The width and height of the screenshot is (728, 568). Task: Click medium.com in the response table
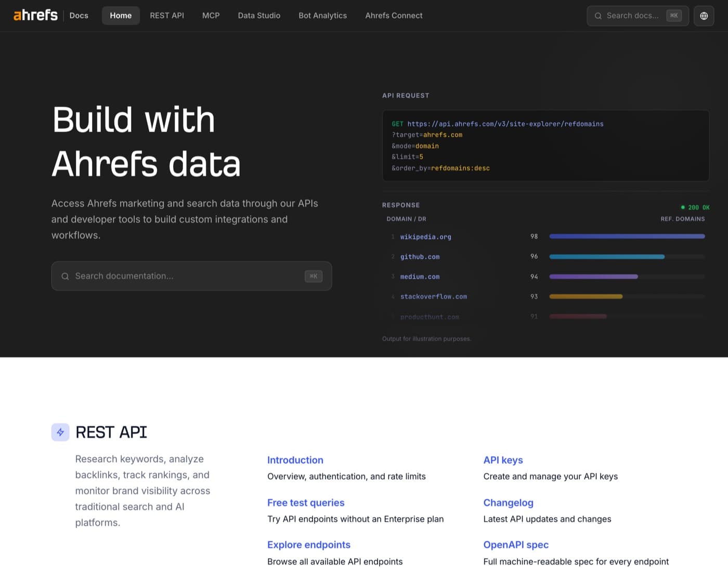[420, 276]
